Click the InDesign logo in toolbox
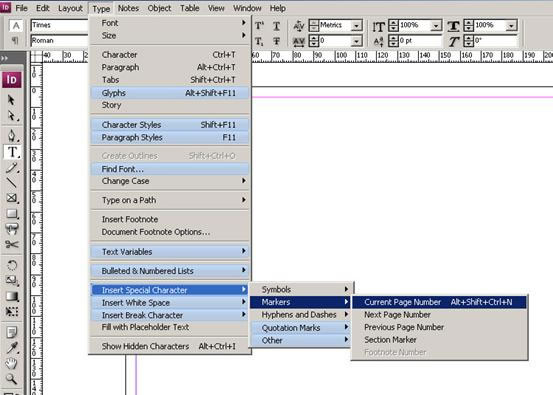The width and height of the screenshot is (553, 395). [12, 80]
